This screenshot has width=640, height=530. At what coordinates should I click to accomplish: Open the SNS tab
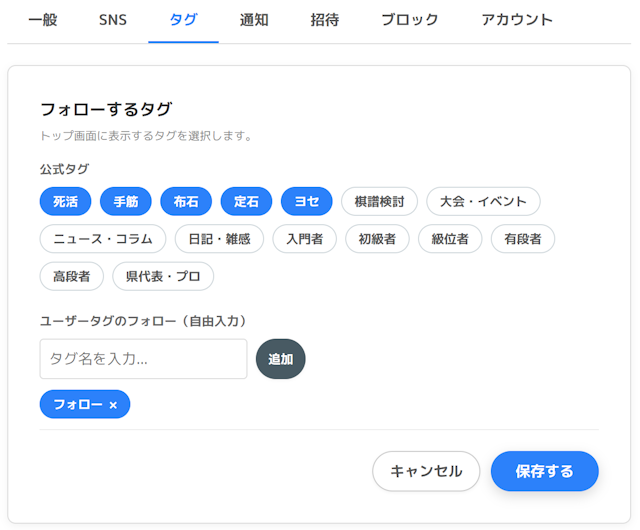113,20
